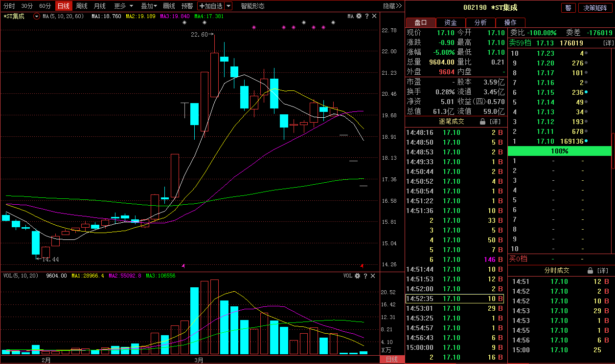Open help for the VOL indicator
The image size is (615, 364).
tap(366, 276)
